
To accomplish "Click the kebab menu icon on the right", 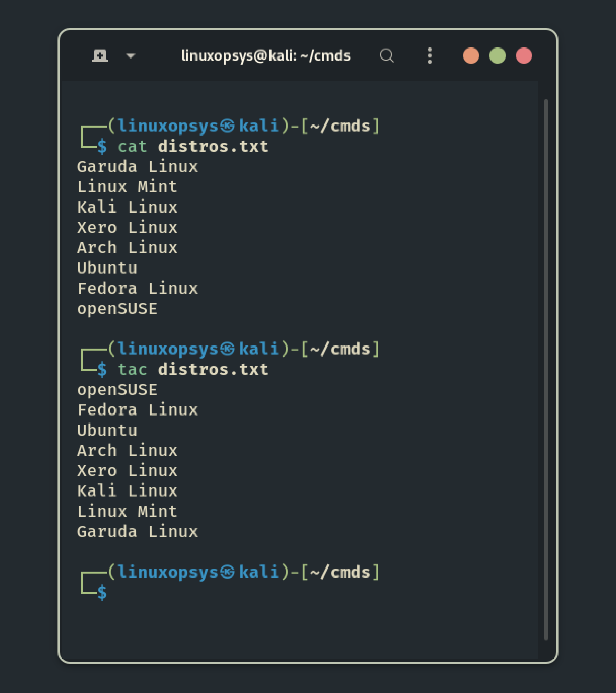I will point(429,56).
